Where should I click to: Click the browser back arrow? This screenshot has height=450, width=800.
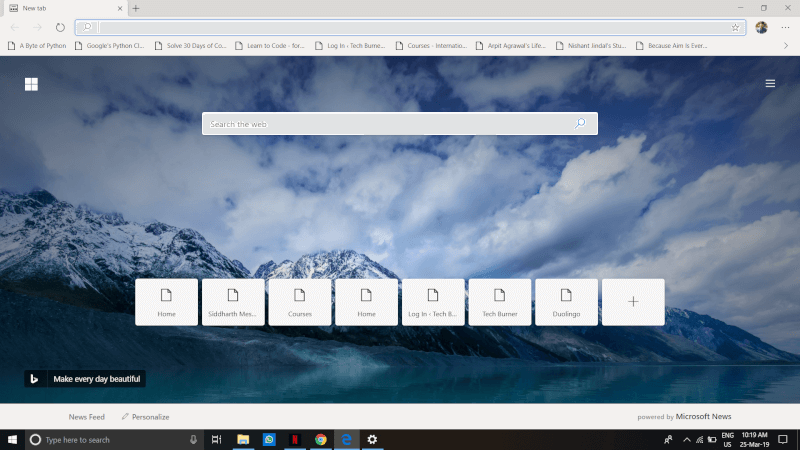pyautogui.click(x=15, y=28)
